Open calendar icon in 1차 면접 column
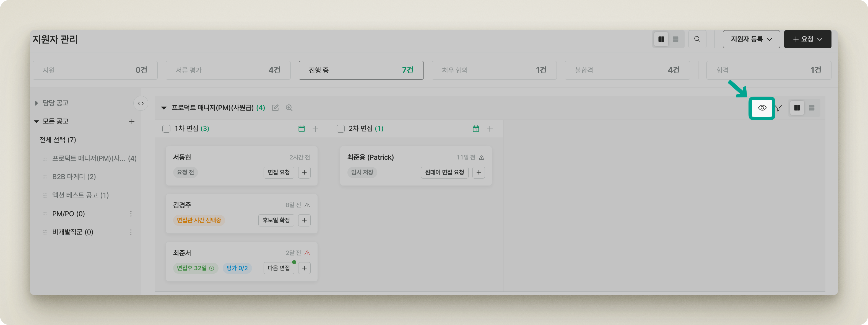Viewport: 868px width, 325px height. coord(302,129)
